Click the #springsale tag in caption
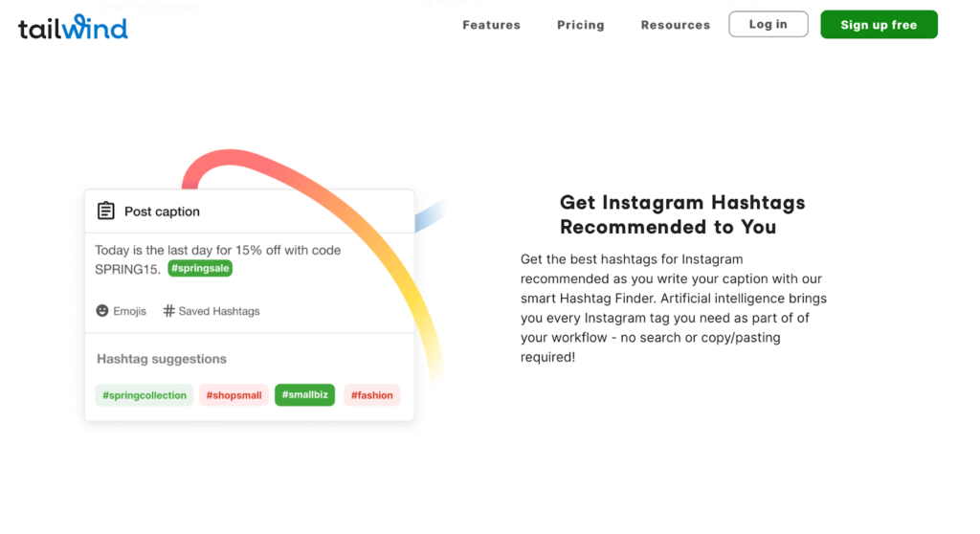980x534 pixels. (200, 269)
